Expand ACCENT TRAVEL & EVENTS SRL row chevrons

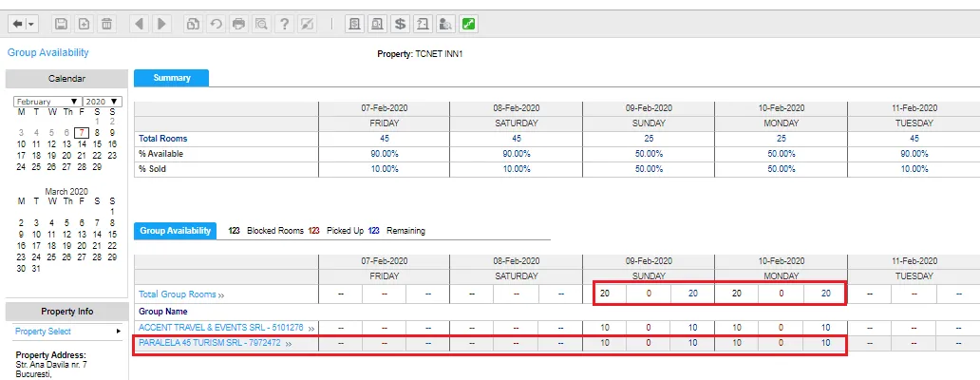pos(311,328)
